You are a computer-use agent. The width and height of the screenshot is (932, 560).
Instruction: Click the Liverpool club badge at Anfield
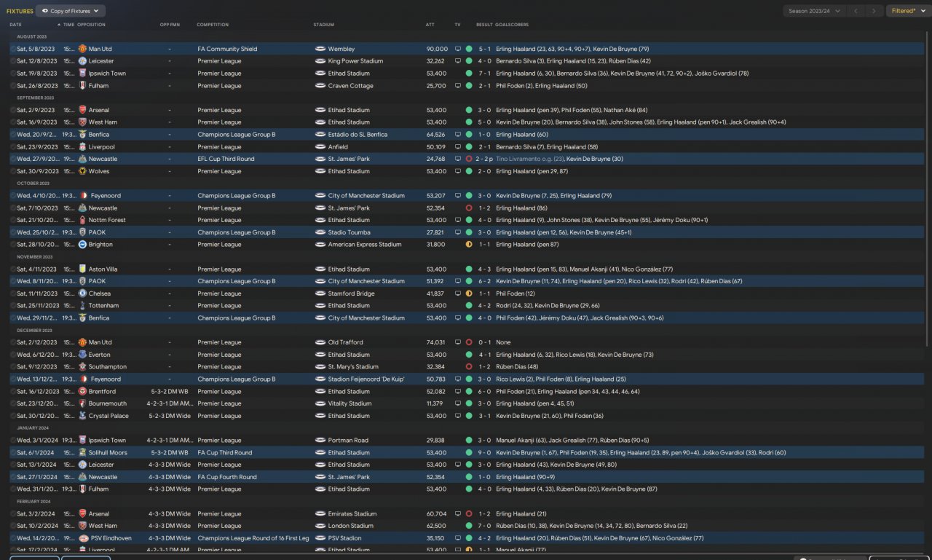click(82, 146)
